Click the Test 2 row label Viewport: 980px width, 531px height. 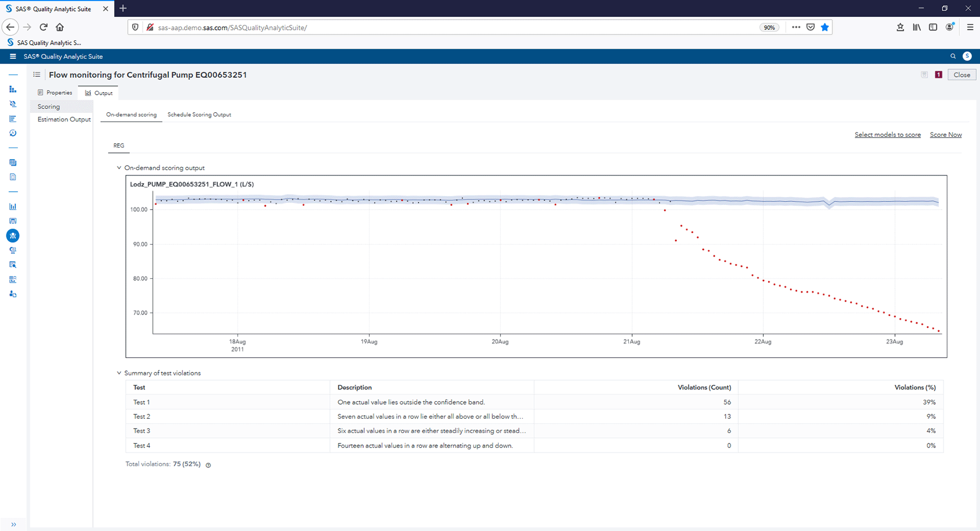click(x=142, y=417)
